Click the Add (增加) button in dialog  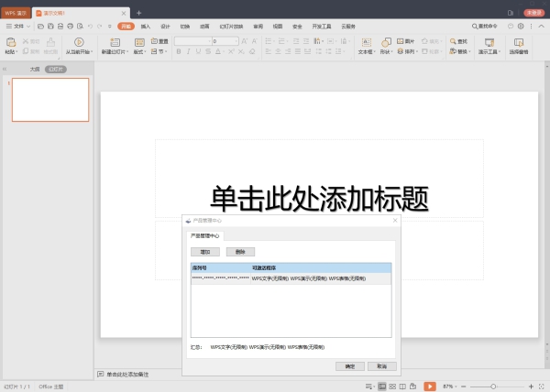point(203,251)
